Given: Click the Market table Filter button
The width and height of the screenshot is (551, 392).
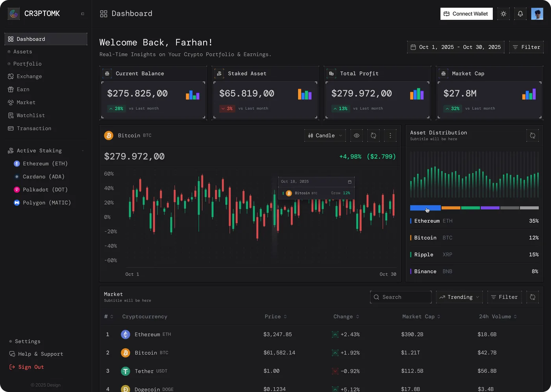Looking at the screenshot, I should (504, 297).
